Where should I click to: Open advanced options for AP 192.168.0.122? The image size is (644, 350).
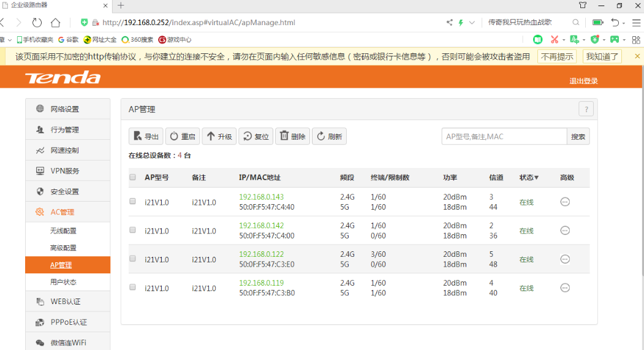point(565,259)
